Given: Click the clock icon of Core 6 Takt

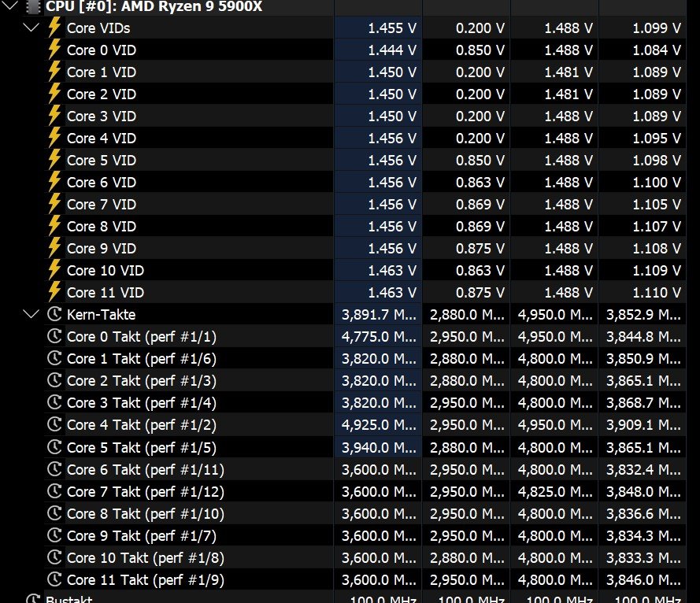Looking at the screenshot, I should [x=54, y=468].
